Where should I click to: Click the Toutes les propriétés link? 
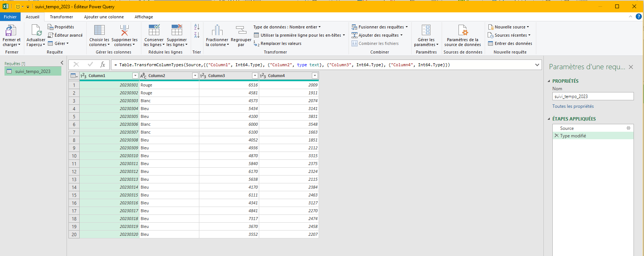573,106
